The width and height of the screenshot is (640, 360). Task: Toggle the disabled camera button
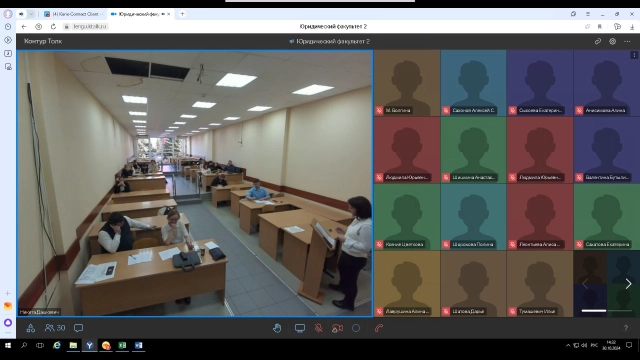(x=337, y=328)
